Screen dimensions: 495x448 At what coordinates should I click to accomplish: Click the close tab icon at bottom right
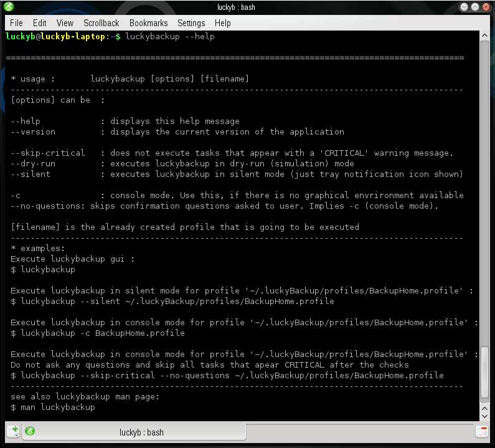pyautogui.click(x=482, y=432)
